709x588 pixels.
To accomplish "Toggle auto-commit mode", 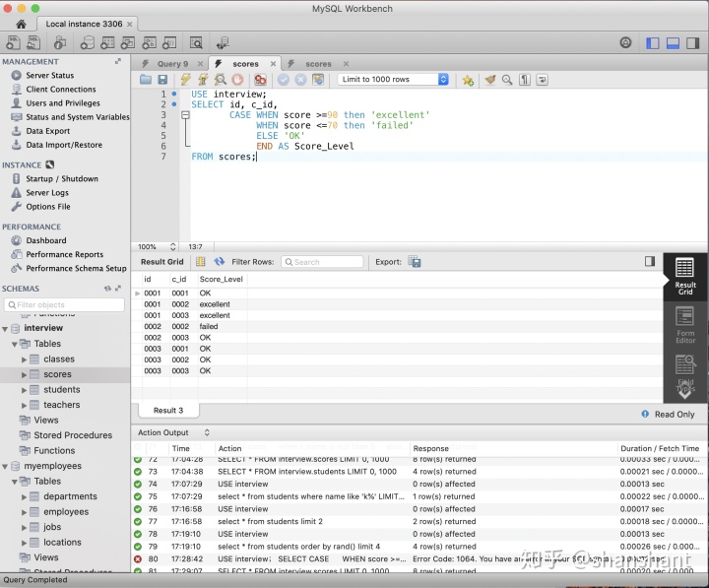I will pos(318,80).
